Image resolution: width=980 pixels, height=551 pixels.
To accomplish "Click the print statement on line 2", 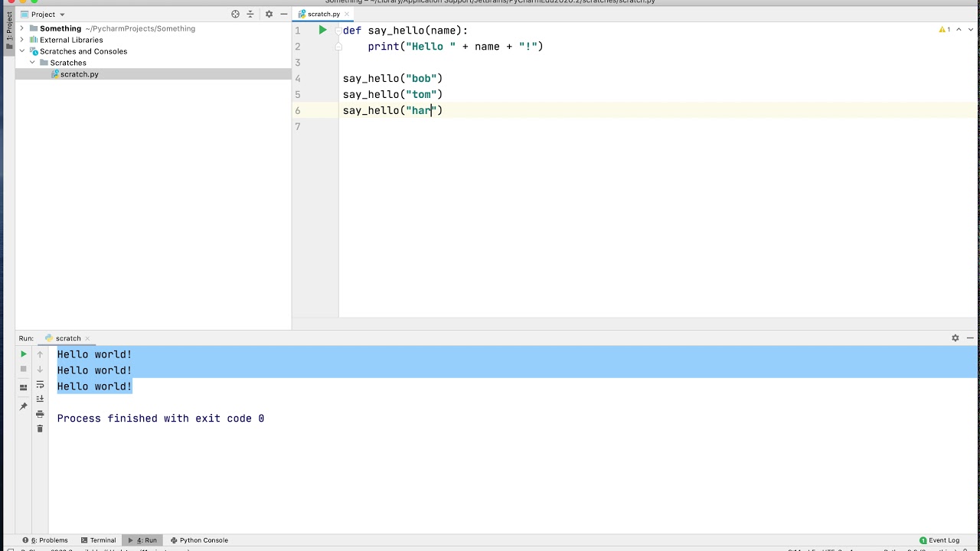I will pyautogui.click(x=456, y=47).
